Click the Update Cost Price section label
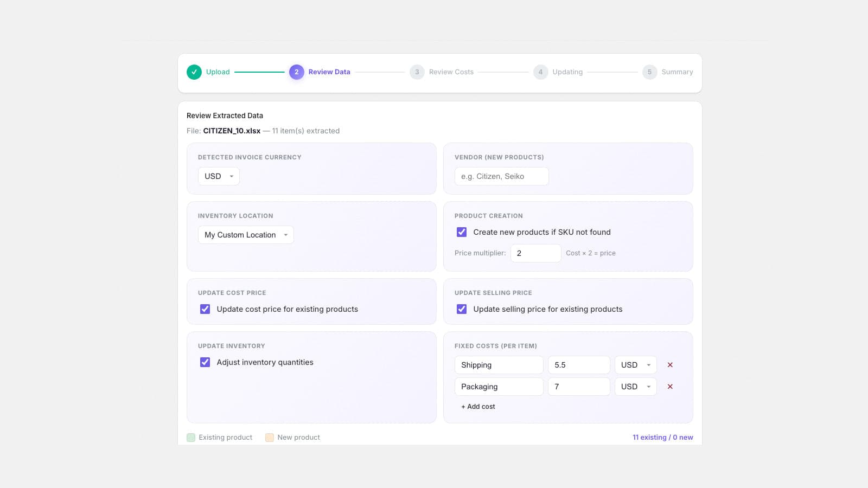Screen dimensions: 868x488 pos(232,293)
